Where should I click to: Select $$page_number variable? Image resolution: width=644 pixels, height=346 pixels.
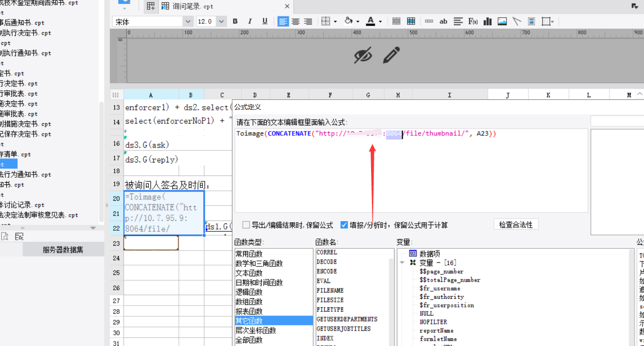click(x=441, y=271)
